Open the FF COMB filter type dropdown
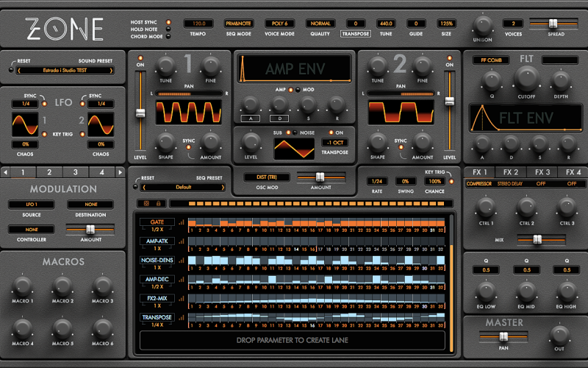Screen dimensions: 588x368 point(491,60)
